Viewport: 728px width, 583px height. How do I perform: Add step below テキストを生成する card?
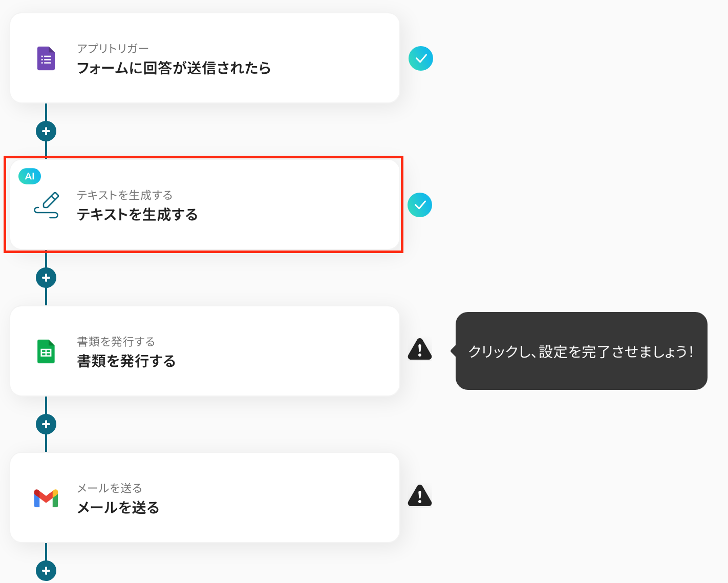pos(46,278)
